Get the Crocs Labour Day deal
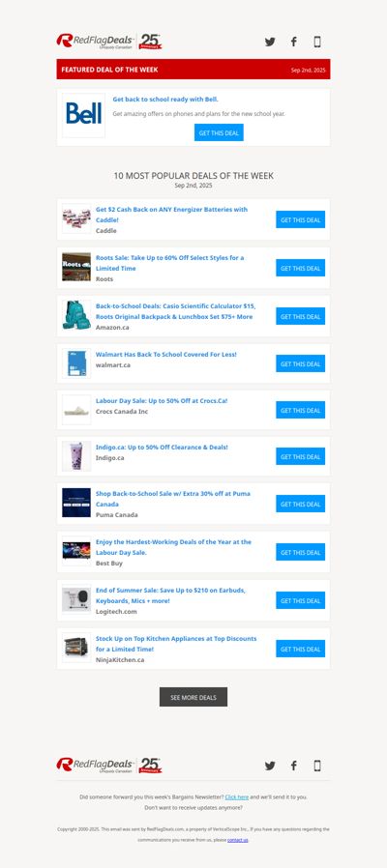This screenshot has height=868, width=387. 301,410
